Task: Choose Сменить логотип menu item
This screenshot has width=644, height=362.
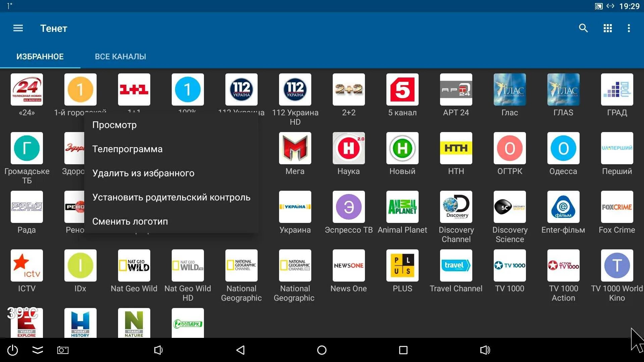Action: pos(130,222)
